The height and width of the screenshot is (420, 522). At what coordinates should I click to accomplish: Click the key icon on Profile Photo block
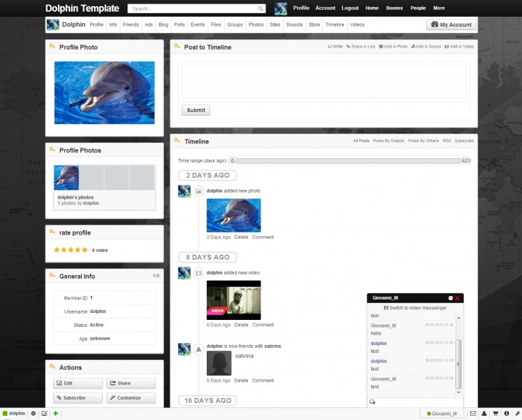(53, 46)
